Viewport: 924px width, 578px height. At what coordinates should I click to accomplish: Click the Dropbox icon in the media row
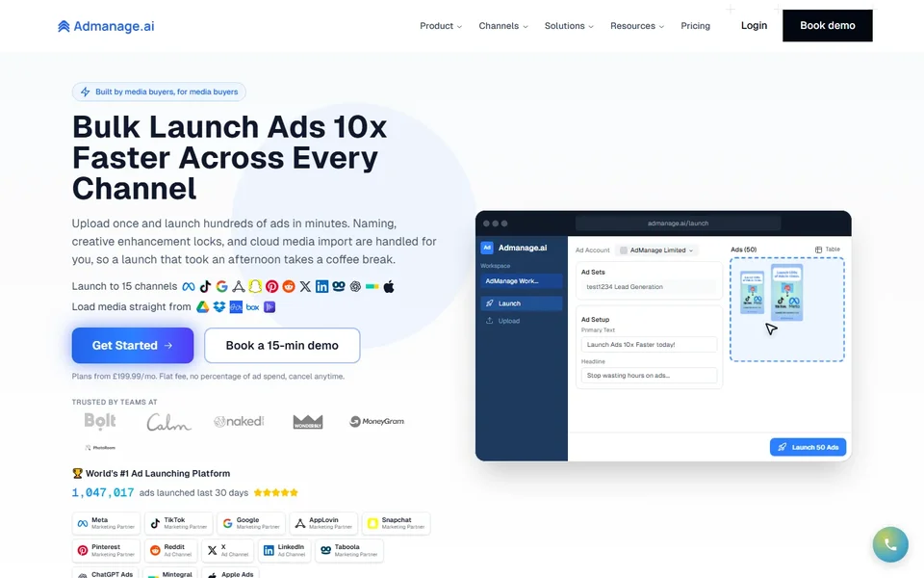click(219, 306)
